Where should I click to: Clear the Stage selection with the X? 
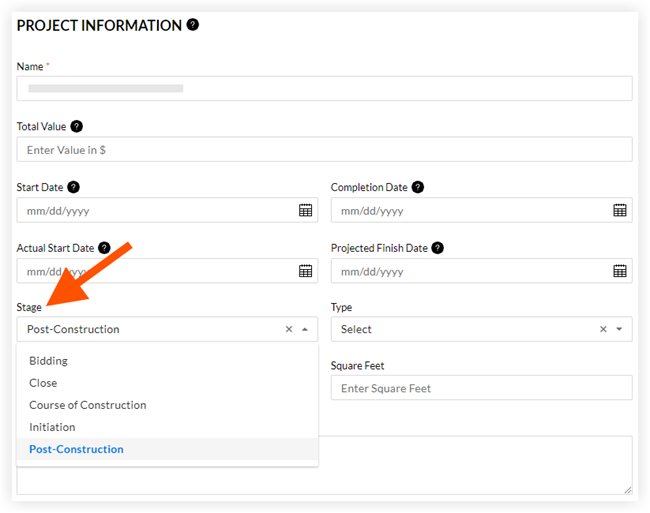[x=289, y=329]
